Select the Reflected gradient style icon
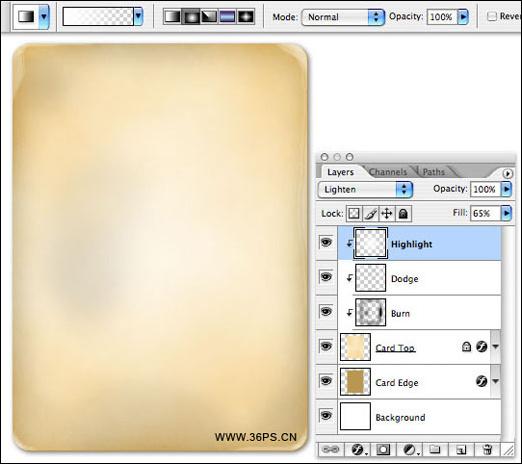The image size is (522, 464). pyautogui.click(x=227, y=17)
